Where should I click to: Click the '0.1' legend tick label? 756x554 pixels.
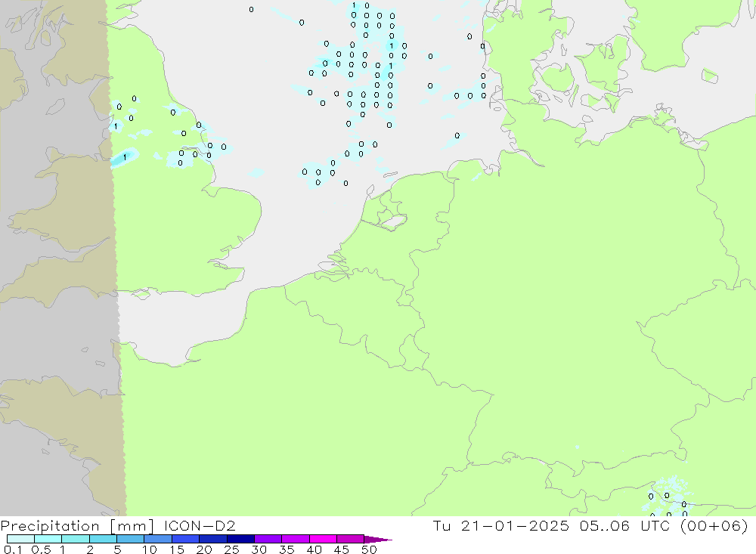point(13,549)
